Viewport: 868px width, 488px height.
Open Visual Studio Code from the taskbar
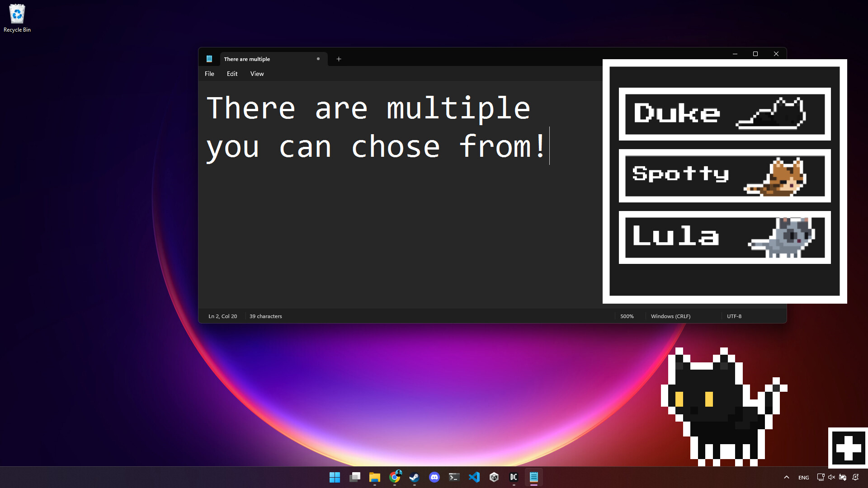tap(474, 477)
